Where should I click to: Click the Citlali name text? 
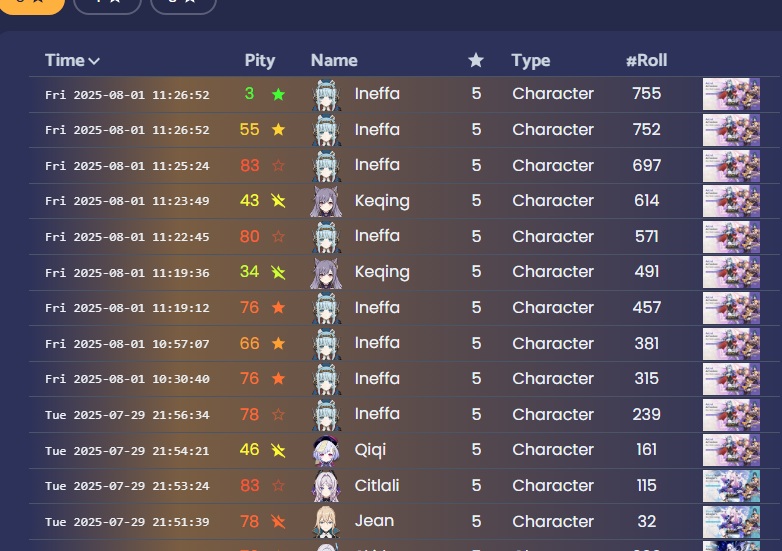377,485
